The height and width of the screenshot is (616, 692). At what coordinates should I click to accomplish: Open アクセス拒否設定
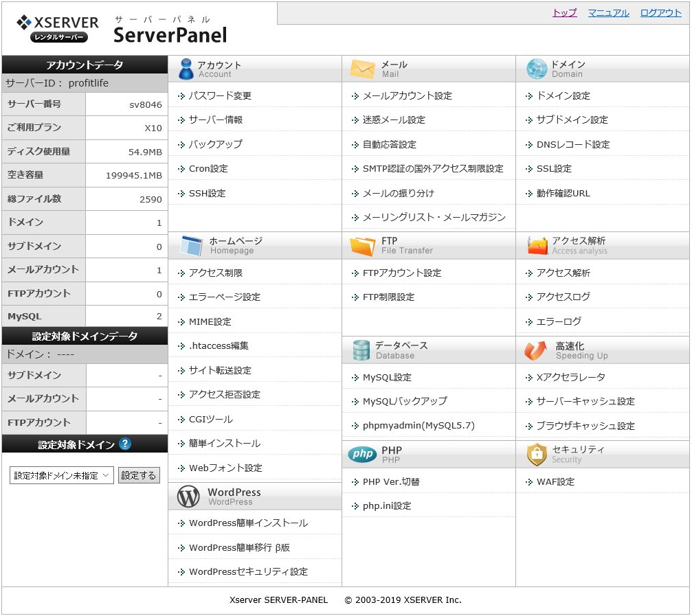224,395
